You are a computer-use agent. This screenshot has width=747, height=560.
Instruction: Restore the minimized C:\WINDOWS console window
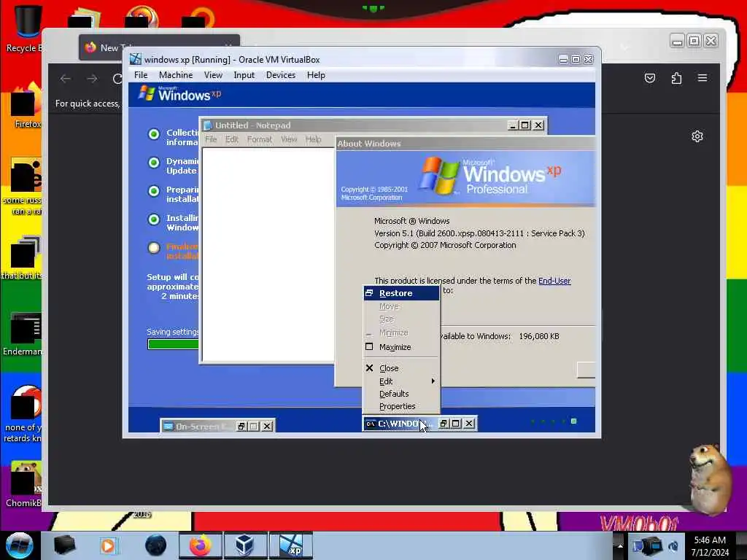click(x=443, y=424)
